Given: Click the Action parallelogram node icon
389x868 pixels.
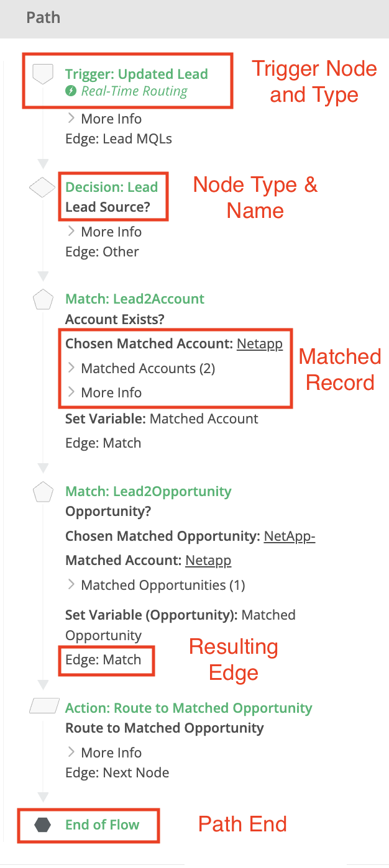Looking at the screenshot, I should click(42, 708).
